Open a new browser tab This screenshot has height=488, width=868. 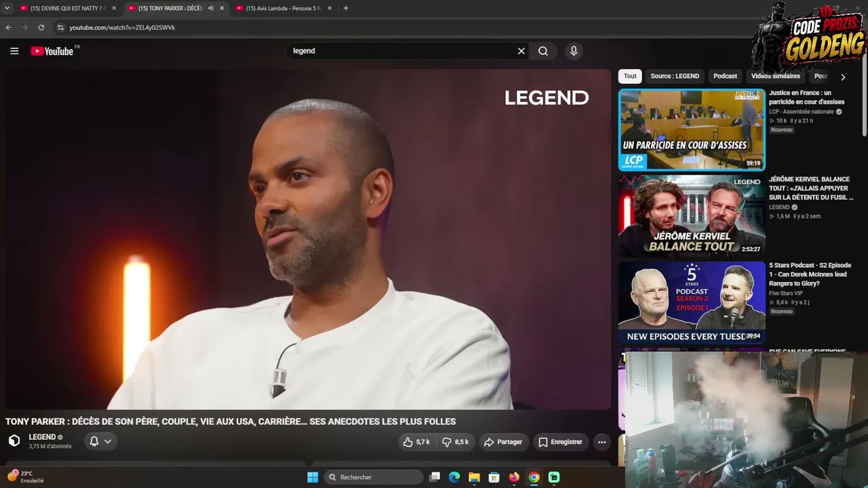[346, 8]
